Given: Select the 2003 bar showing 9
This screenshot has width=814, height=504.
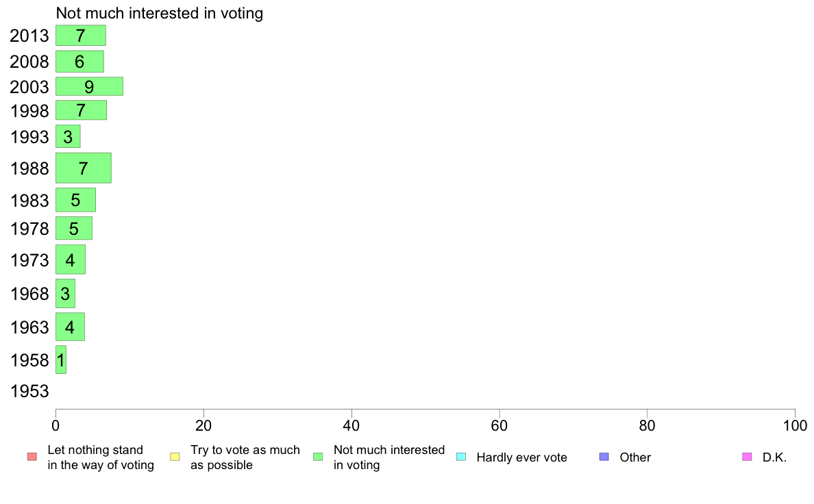Looking at the screenshot, I should pyautogui.click(x=89, y=86).
